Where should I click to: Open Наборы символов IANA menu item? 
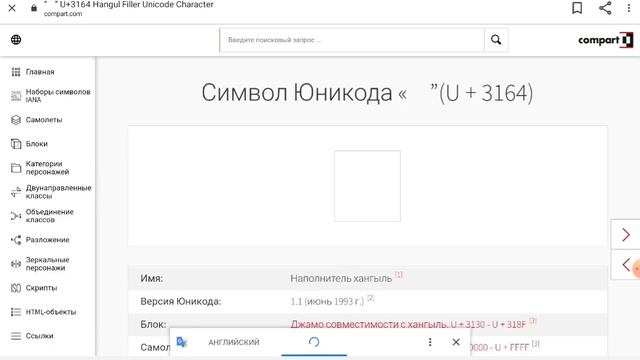(x=58, y=96)
